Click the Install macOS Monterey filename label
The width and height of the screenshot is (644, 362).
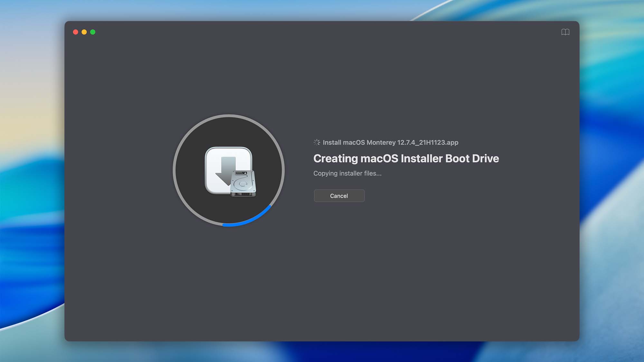pyautogui.click(x=390, y=142)
